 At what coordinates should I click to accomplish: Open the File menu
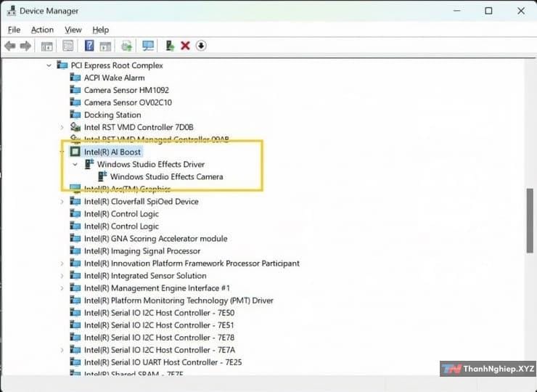14,30
